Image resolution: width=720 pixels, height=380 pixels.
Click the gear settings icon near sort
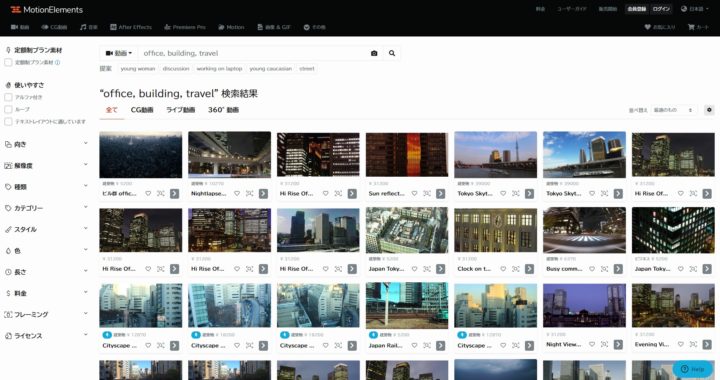point(709,110)
